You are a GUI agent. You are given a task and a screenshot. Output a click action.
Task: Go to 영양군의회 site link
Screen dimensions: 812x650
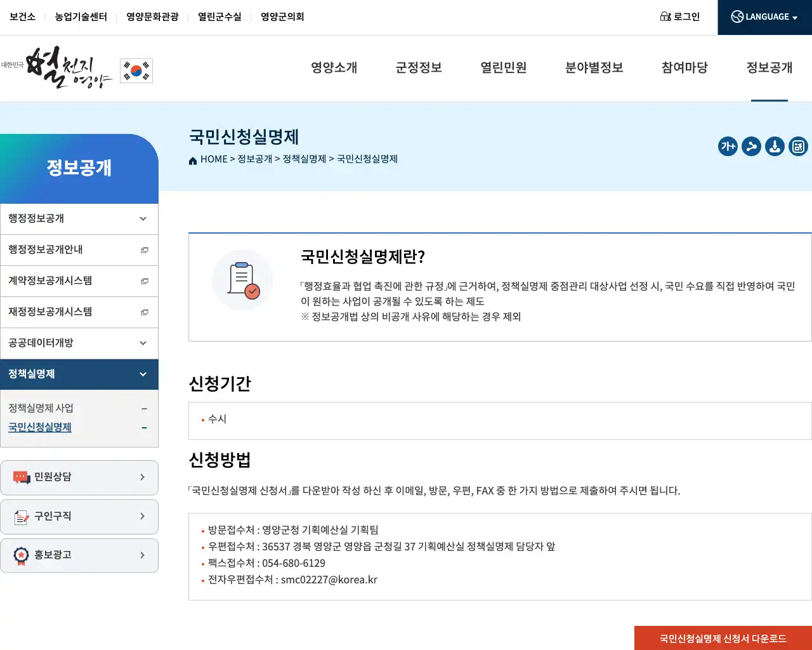282,17
